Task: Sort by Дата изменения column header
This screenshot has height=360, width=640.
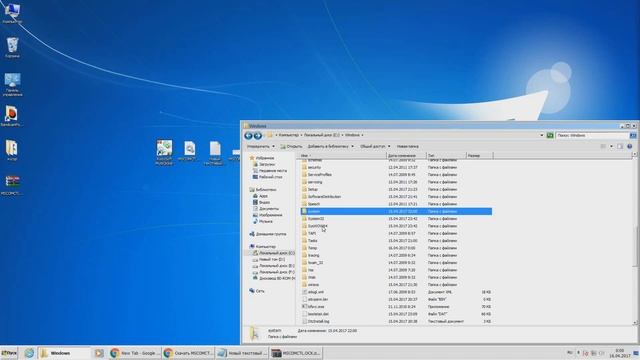Action: point(406,156)
